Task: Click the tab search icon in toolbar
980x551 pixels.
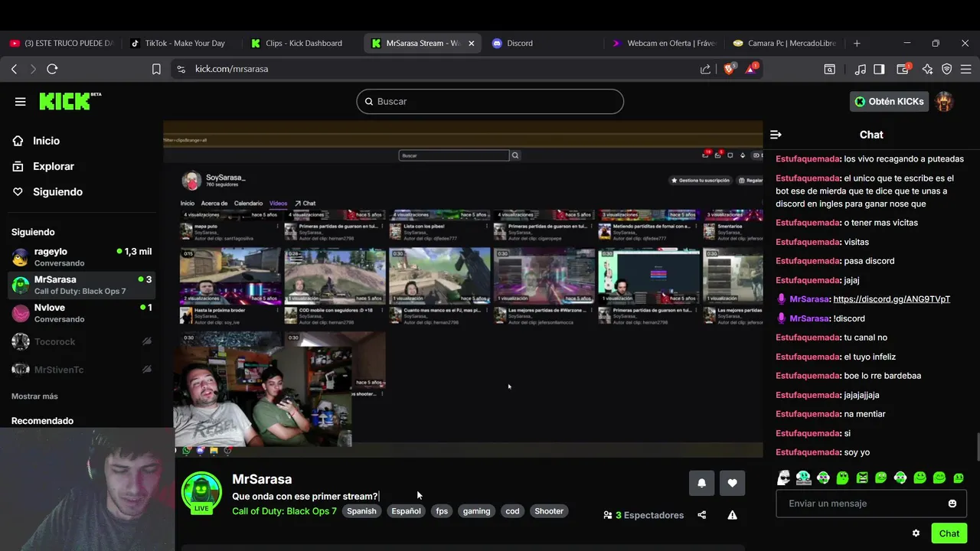Action: point(829,69)
